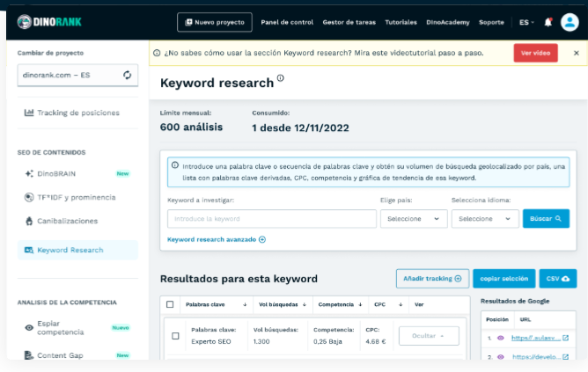588x372 pixels.
Task: Click the Buscar button
Action: [x=546, y=218]
